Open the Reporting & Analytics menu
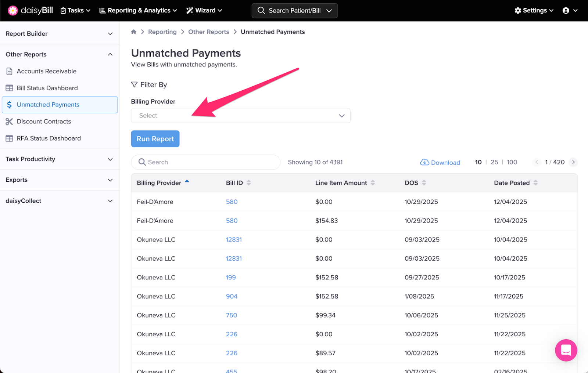Image resolution: width=588 pixels, height=373 pixels. coord(138,11)
